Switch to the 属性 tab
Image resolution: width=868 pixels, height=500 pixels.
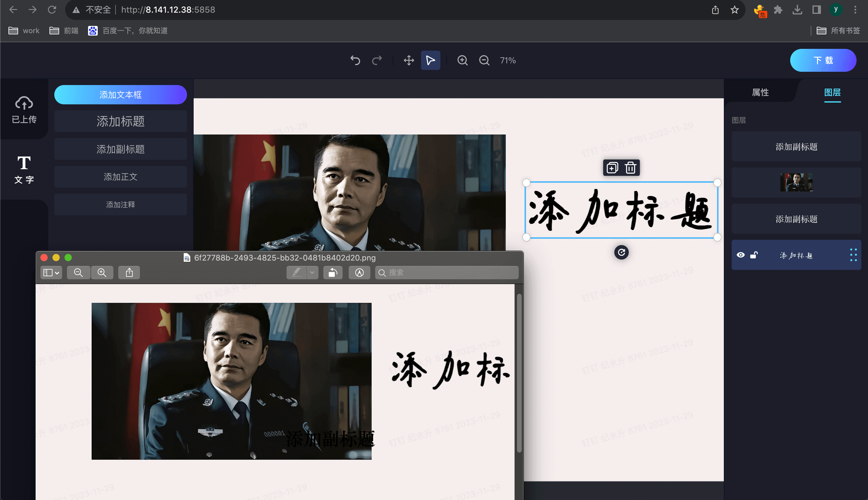[760, 92]
